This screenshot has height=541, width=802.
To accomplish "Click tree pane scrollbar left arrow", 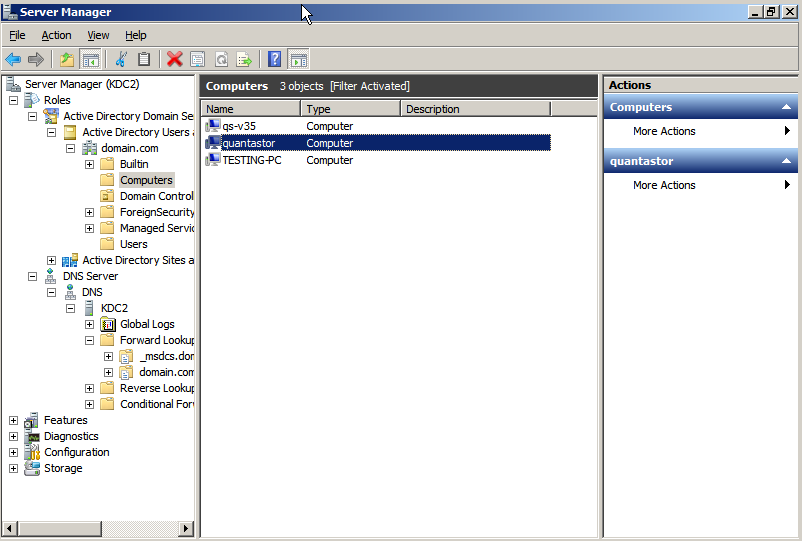I will coord(10,528).
